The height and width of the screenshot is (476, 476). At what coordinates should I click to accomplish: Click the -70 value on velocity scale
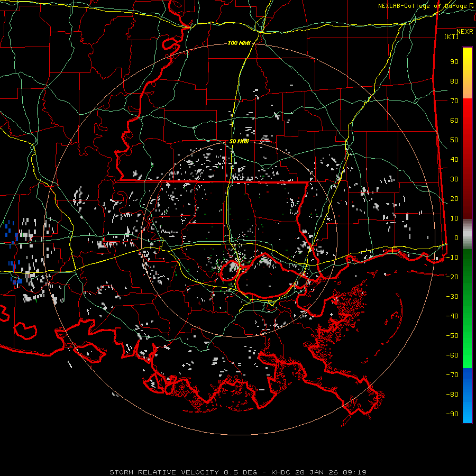pos(452,374)
